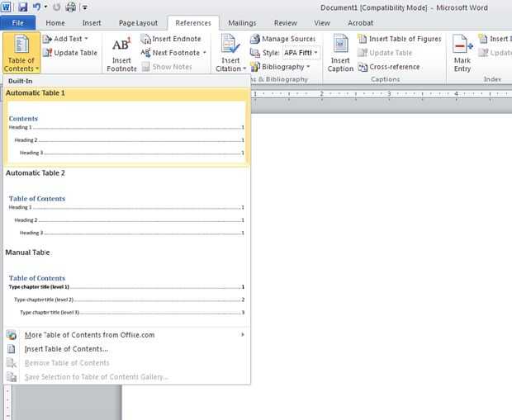Expand the Next Footnote dropdown arrow
This screenshot has height=420, width=512.
(x=205, y=53)
